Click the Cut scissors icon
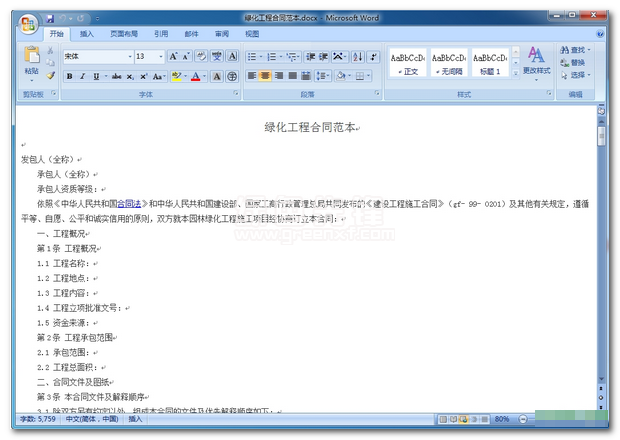Viewport: 620px width, 440px height. (x=50, y=51)
